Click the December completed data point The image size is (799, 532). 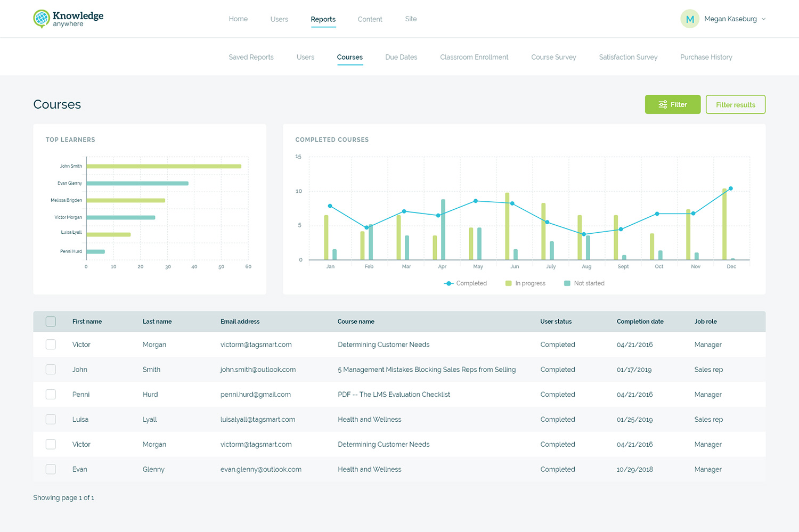pos(730,189)
